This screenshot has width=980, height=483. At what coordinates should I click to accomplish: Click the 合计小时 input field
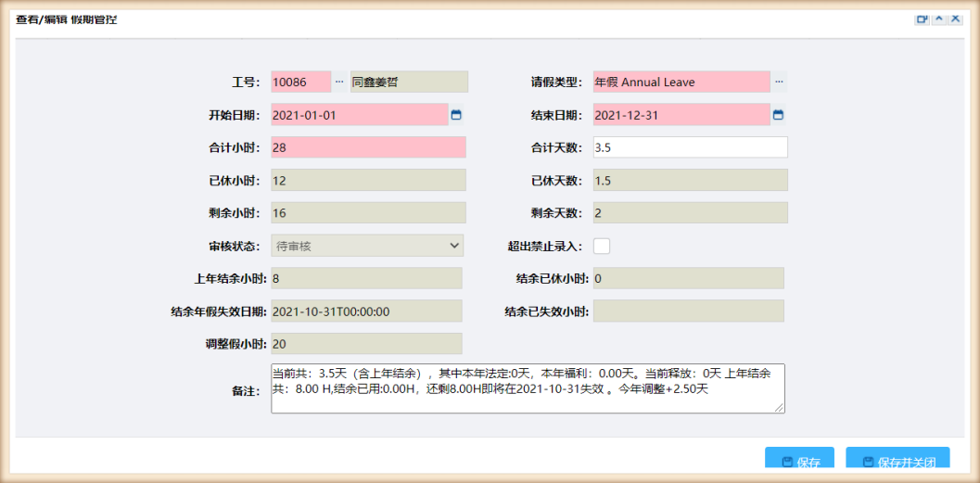[368, 147]
